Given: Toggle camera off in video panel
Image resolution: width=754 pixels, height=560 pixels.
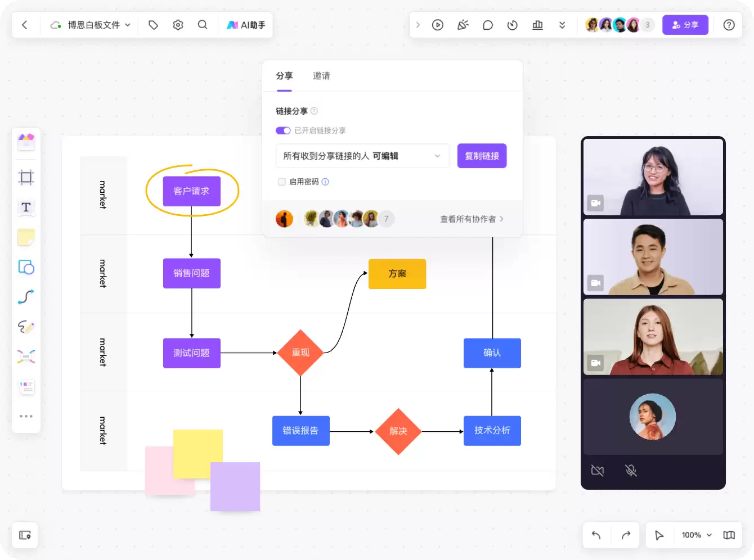Looking at the screenshot, I should click(x=598, y=471).
